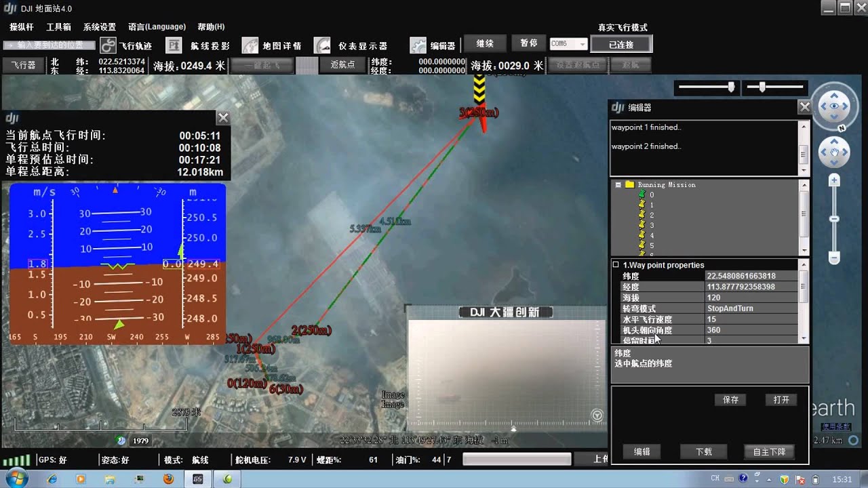The image size is (868, 488).
Task: Click waypoint 2(250m) marker on map
Action: [x=311, y=330]
